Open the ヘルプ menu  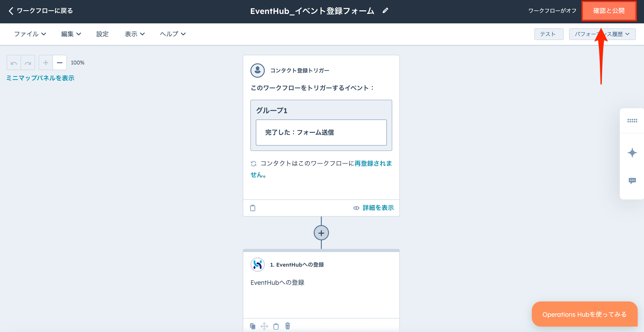[x=173, y=34]
